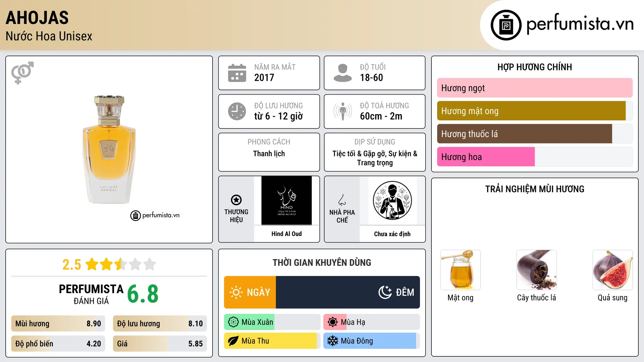Image resolution: width=644 pixels, height=362 pixels.
Task: Click the perfumista.vn site name in header
Action: tap(580, 24)
